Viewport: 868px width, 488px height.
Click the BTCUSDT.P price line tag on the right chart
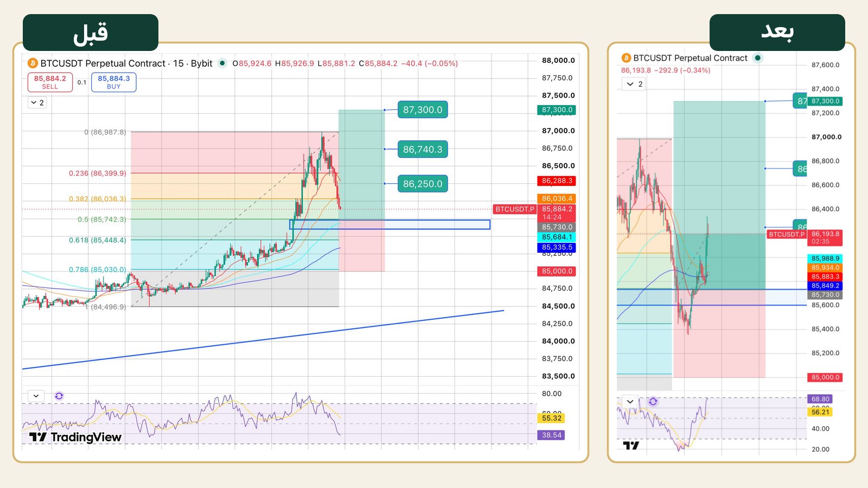click(x=787, y=234)
